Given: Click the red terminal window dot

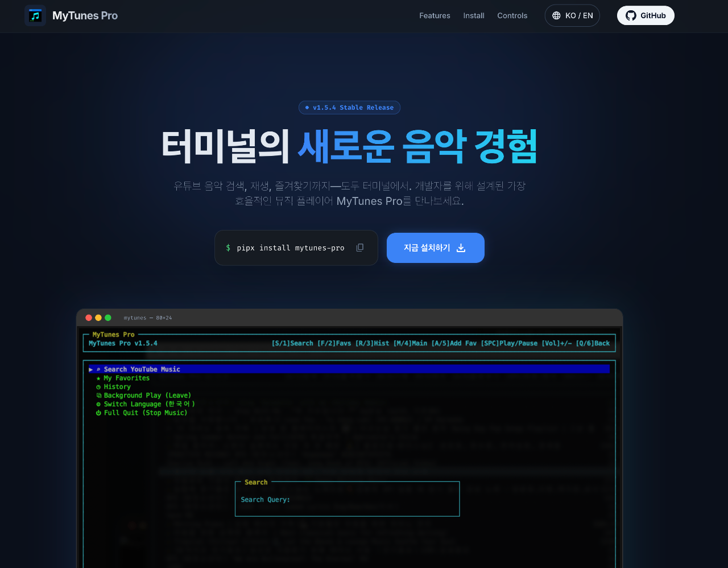Looking at the screenshot, I should (89, 318).
